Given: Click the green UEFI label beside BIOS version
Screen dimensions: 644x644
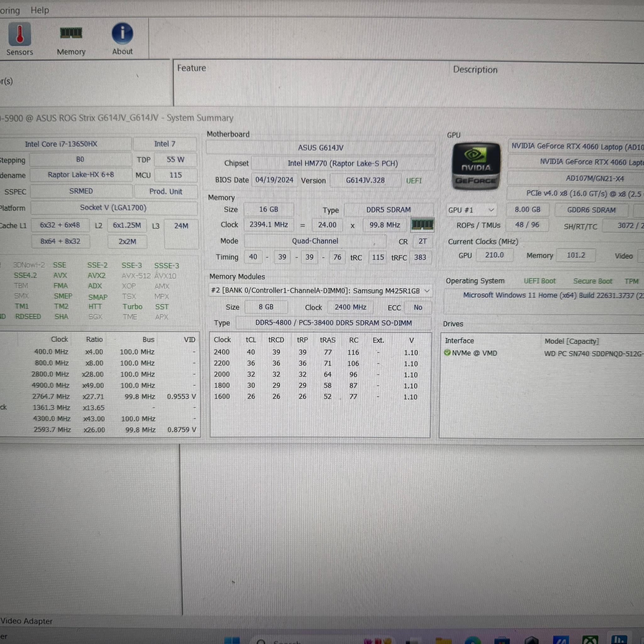Looking at the screenshot, I should 414,181.
